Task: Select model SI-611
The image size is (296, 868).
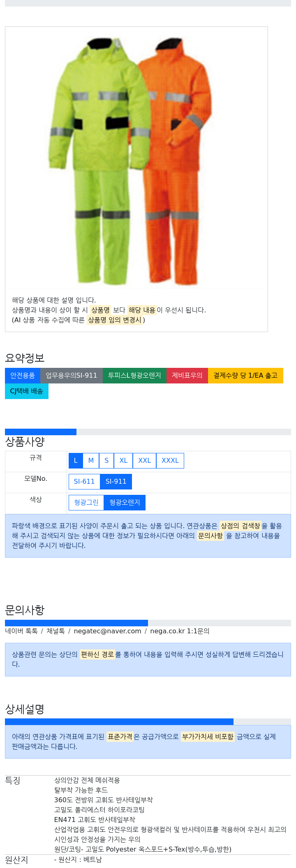Action: (84, 481)
